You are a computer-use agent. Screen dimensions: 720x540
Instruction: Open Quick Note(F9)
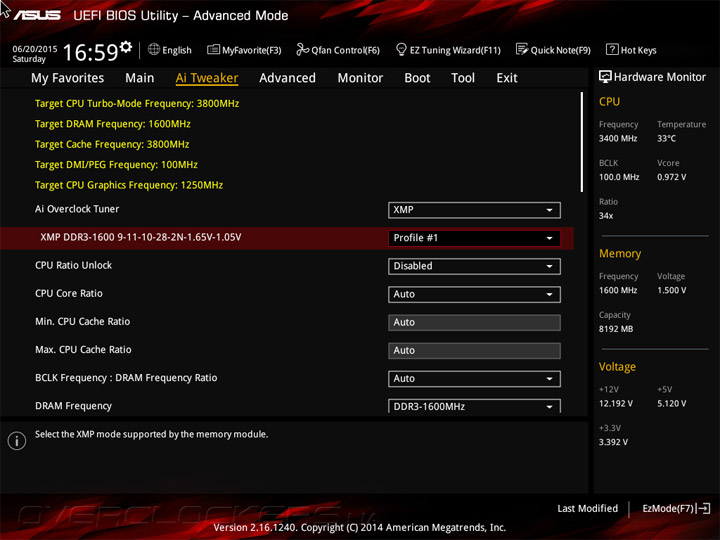click(560, 50)
